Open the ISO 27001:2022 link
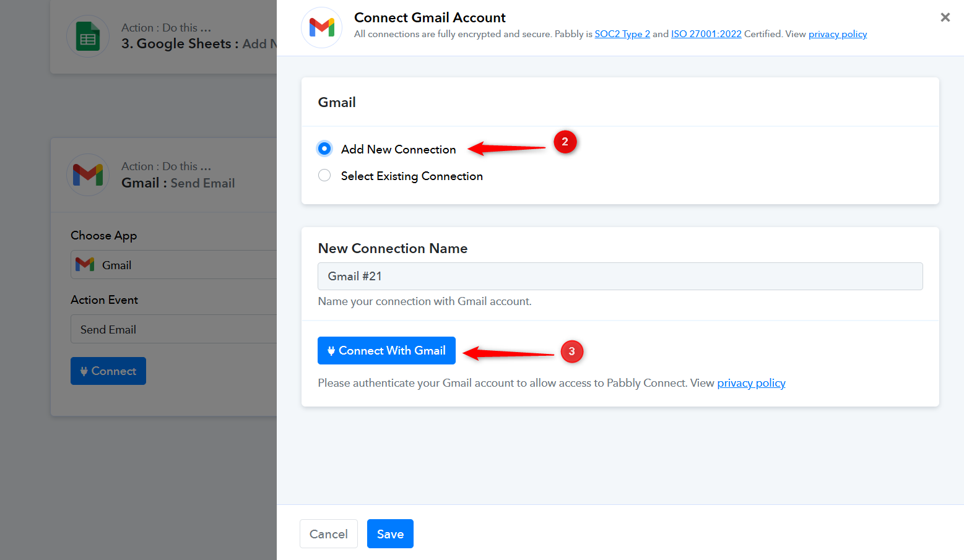This screenshot has height=560, width=964. pos(706,34)
